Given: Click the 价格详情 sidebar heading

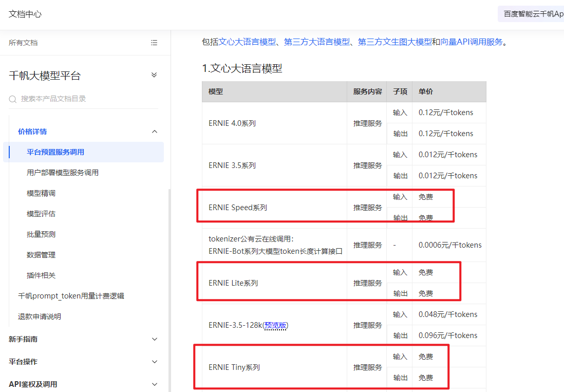Looking at the screenshot, I should (x=32, y=132).
